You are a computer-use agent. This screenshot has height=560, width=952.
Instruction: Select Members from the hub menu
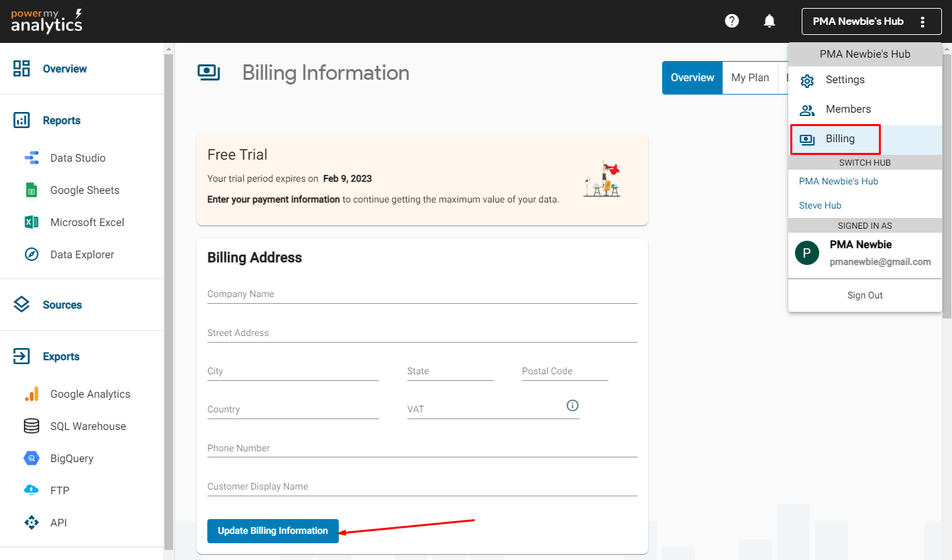click(848, 109)
